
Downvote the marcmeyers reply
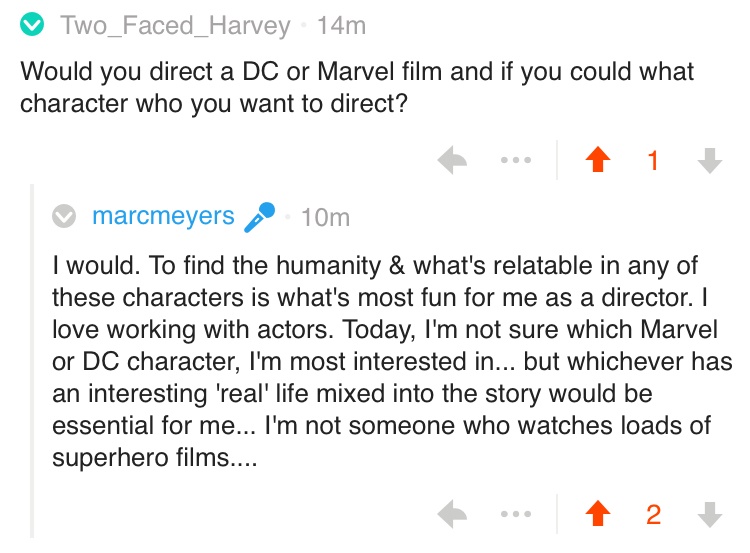[x=710, y=515]
